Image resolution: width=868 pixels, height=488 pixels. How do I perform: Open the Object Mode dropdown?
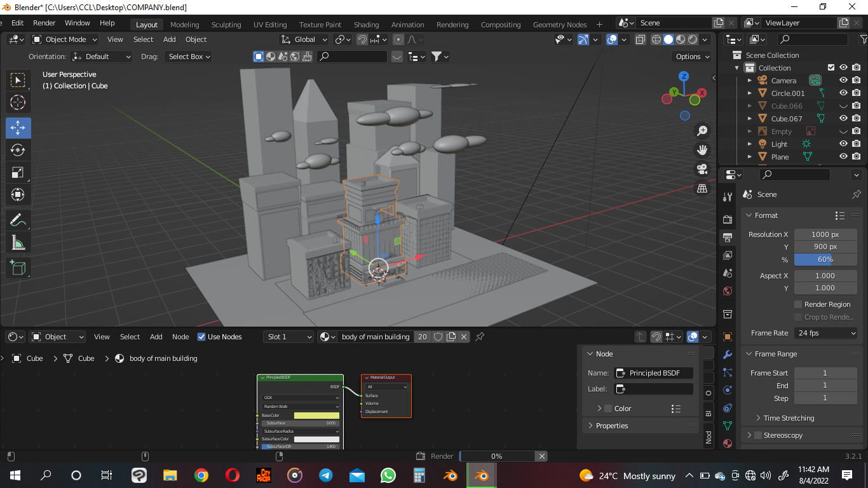coord(65,39)
